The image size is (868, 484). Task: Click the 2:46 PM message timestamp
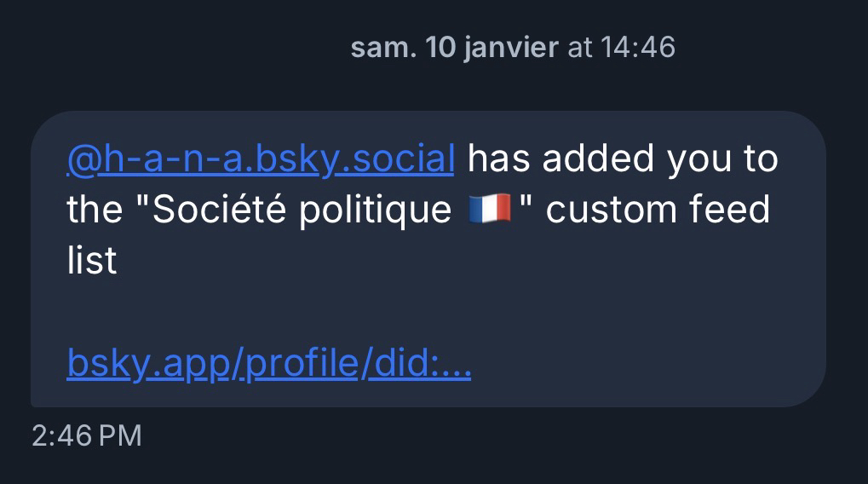86,436
